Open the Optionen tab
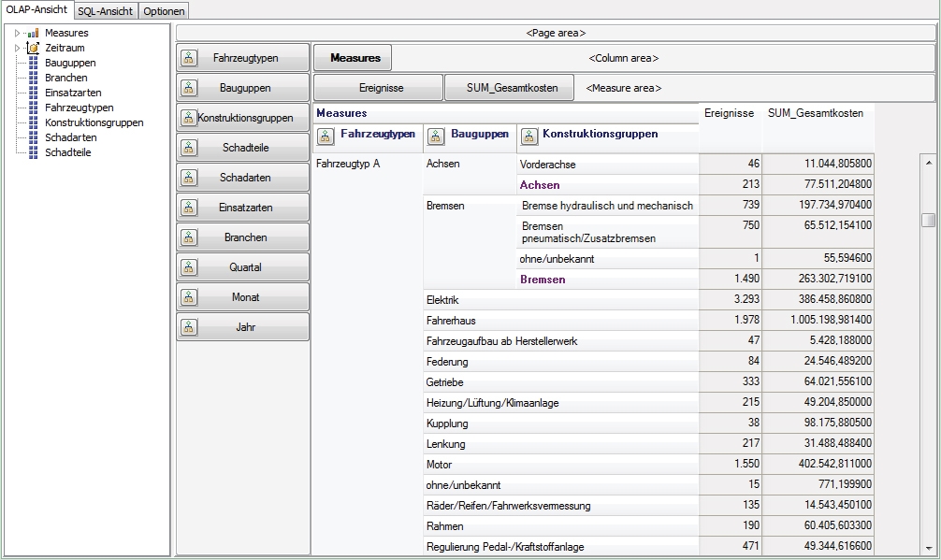The height and width of the screenshot is (560, 941). point(165,11)
